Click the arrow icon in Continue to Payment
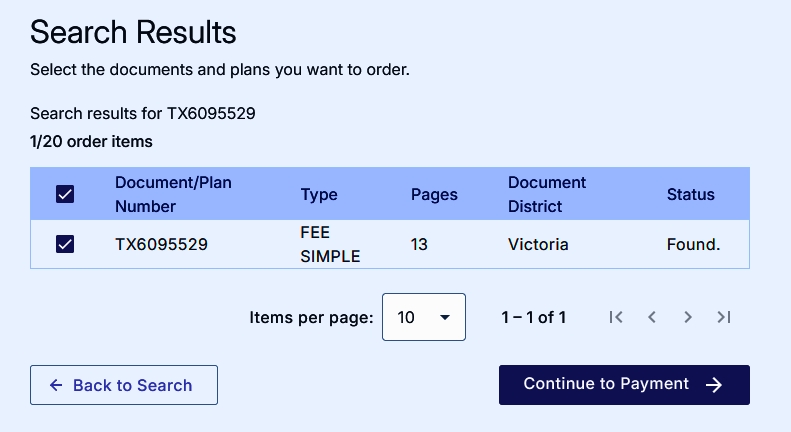 714,385
